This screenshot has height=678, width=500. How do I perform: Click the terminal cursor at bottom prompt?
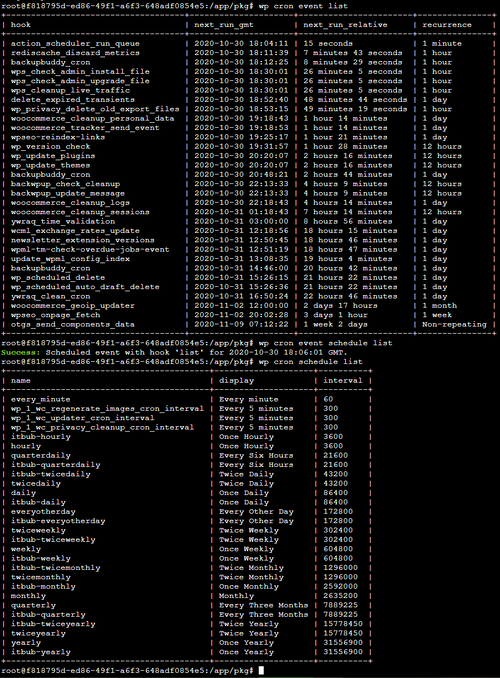[x=261, y=671]
